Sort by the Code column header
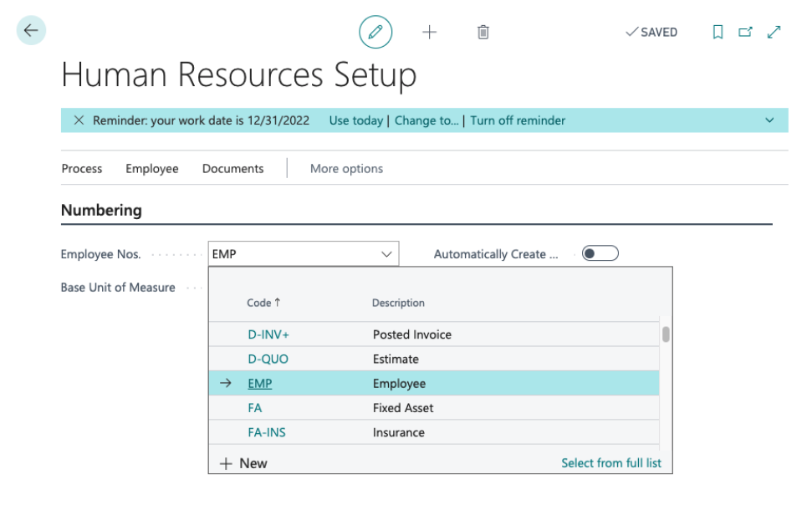Image resolution: width=812 pixels, height=510 pixels. pos(263,303)
